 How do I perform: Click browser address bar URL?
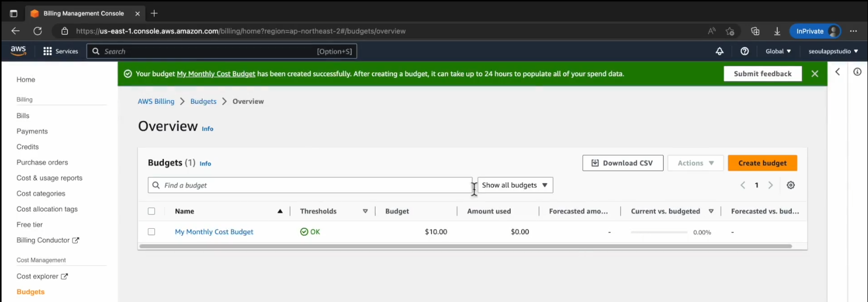(x=241, y=31)
